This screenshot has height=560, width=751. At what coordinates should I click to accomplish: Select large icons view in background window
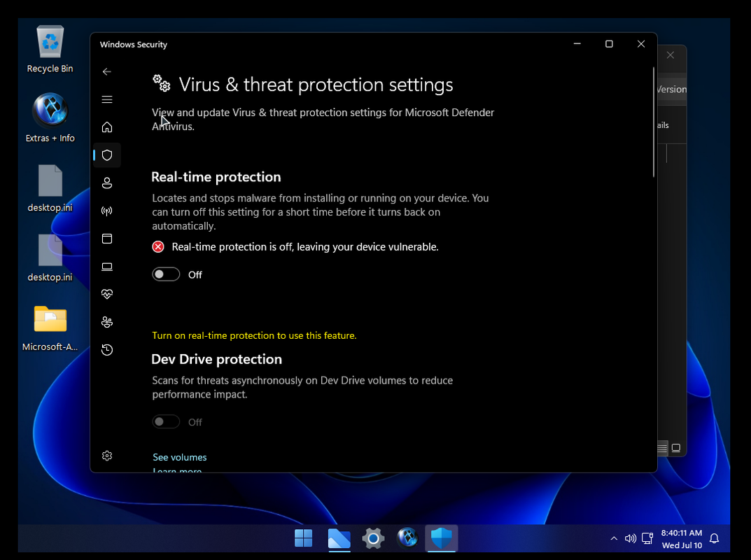click(x=676, y=449)
